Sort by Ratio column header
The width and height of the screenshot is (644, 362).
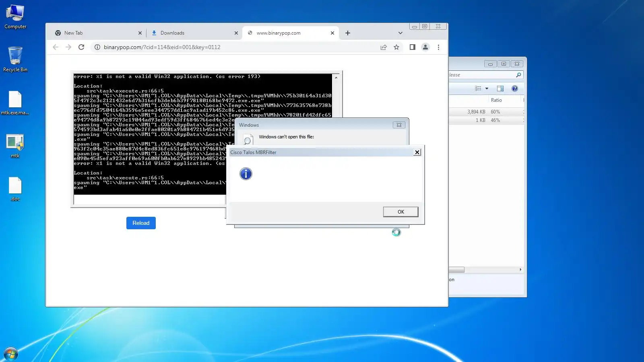click(x=505, y=100)
